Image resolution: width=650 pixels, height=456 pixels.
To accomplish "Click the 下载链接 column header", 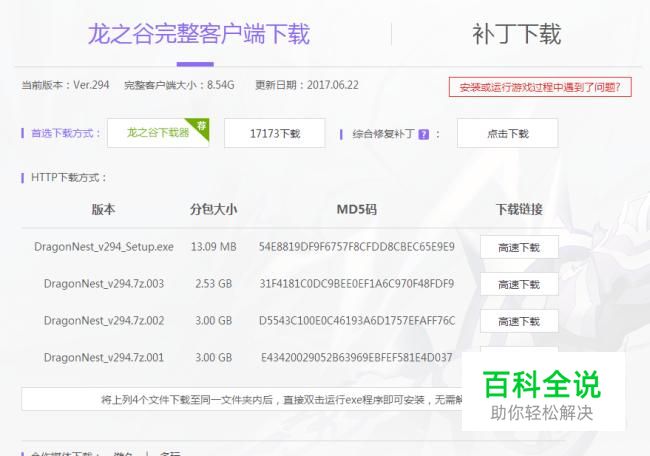I will (x=519, y=209).
